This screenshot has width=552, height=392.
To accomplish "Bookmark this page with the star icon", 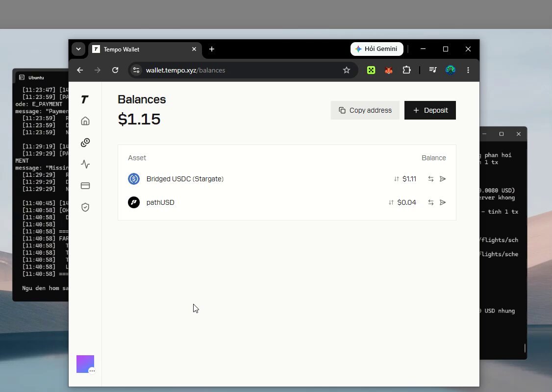I will [x=347, y=70].
